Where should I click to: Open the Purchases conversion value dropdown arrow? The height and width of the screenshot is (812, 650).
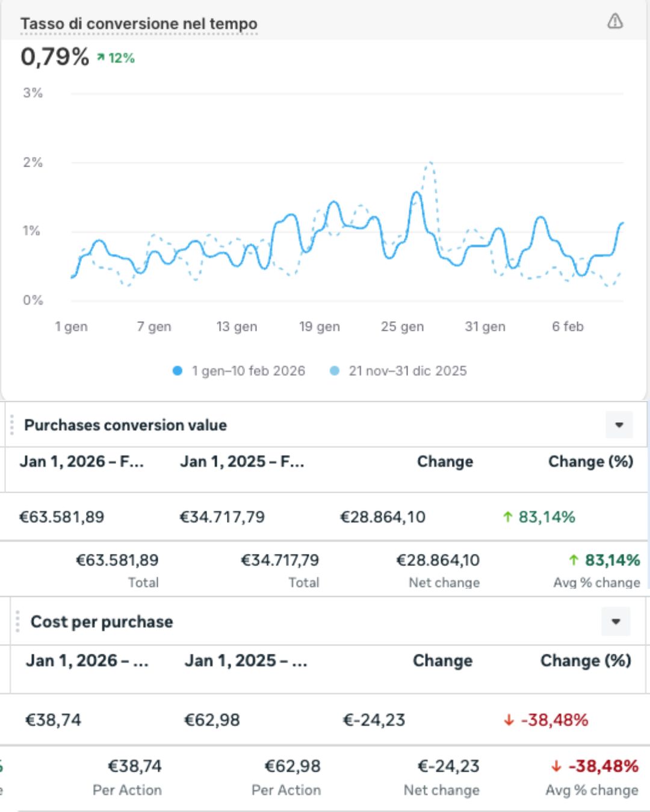tap(619, 425)
